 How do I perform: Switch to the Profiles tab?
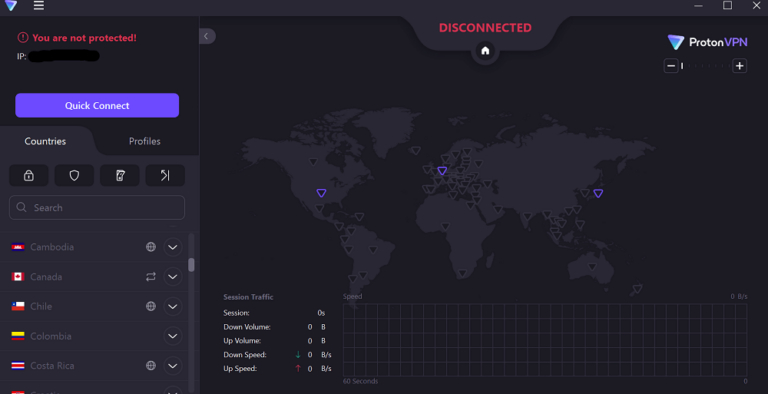click(144, 141)
